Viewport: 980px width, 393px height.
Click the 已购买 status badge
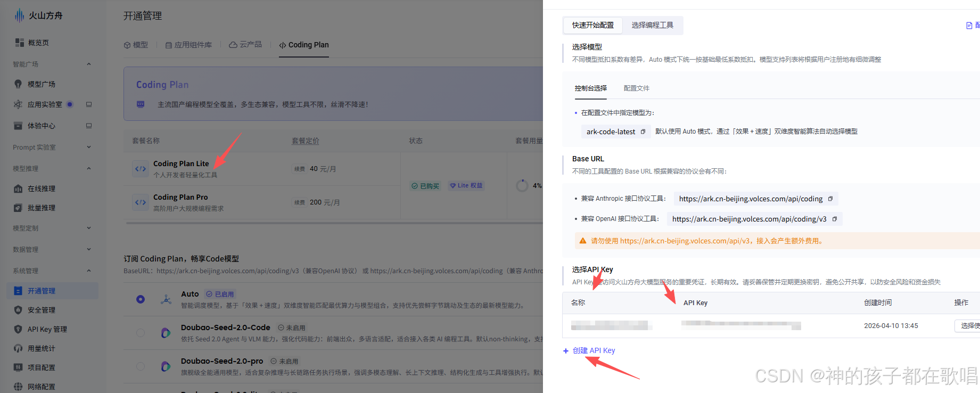pyautogui.click(x=425, y=186)
